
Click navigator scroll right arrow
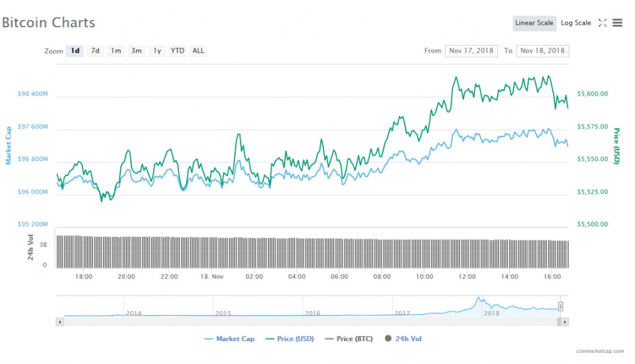pos(565,322)
